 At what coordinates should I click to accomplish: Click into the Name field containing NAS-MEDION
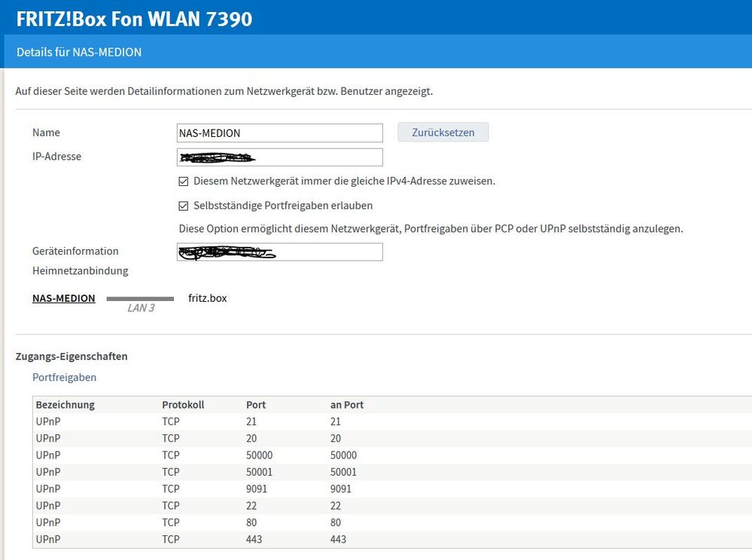tap(279, 133)
